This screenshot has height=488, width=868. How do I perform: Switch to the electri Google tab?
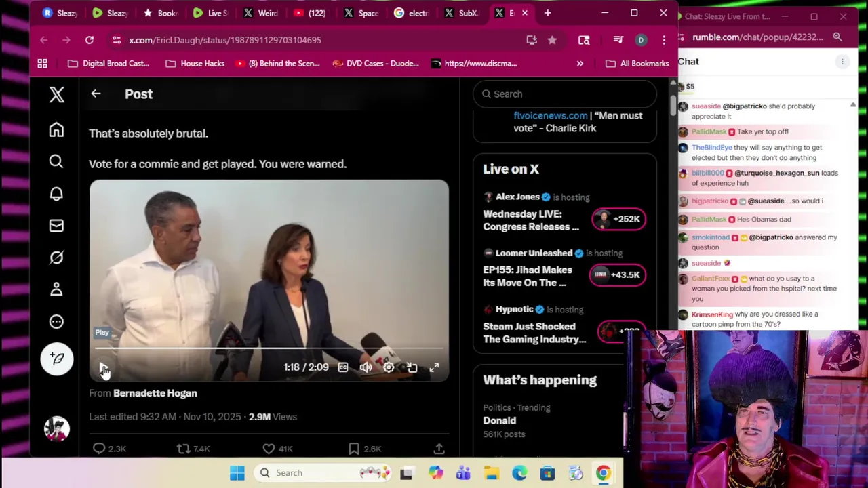[411, 13]
